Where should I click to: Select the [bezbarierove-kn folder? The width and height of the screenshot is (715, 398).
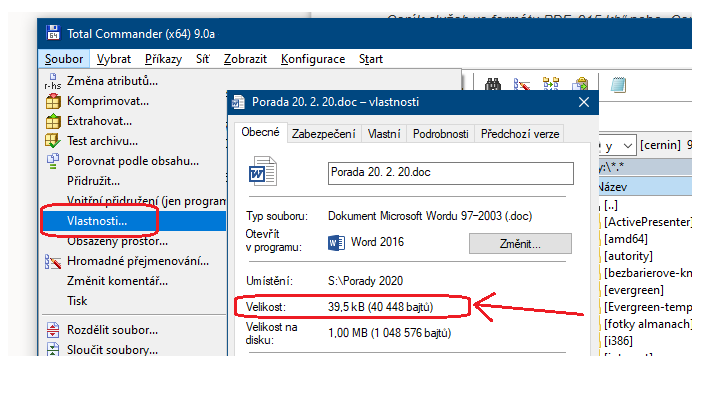648,273
